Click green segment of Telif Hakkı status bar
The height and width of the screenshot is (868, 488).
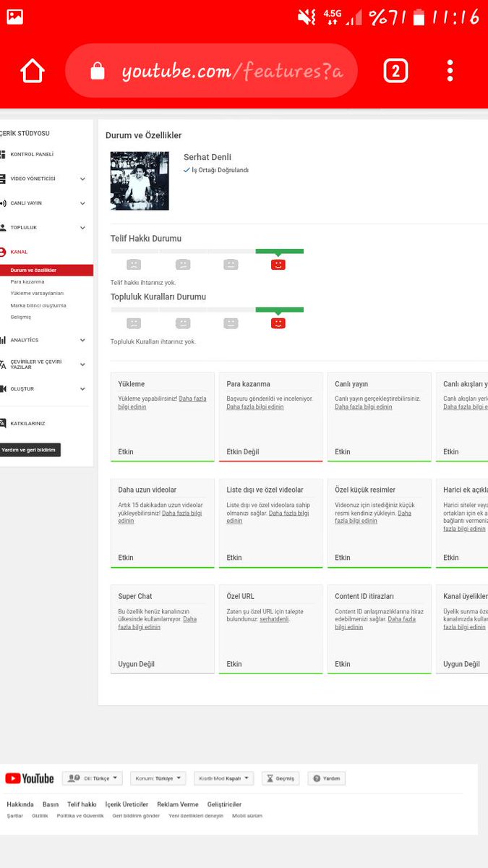pyautogui.click(x=280, y=251)
